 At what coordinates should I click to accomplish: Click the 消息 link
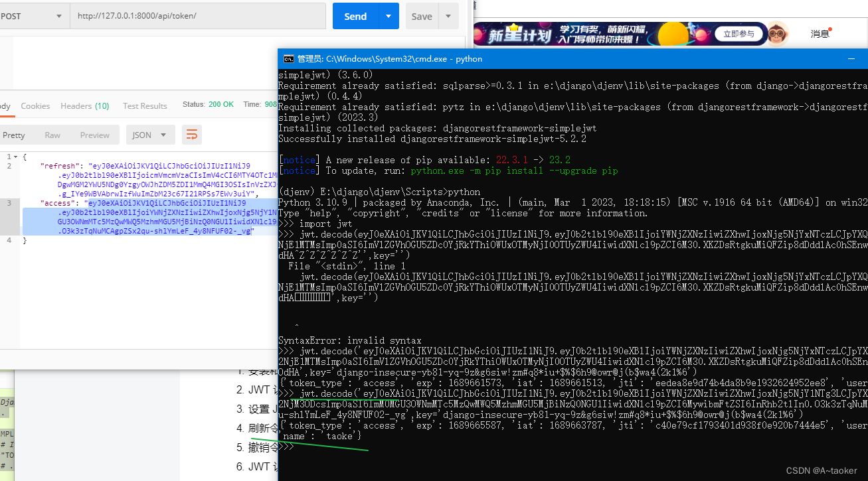point(820,33)
